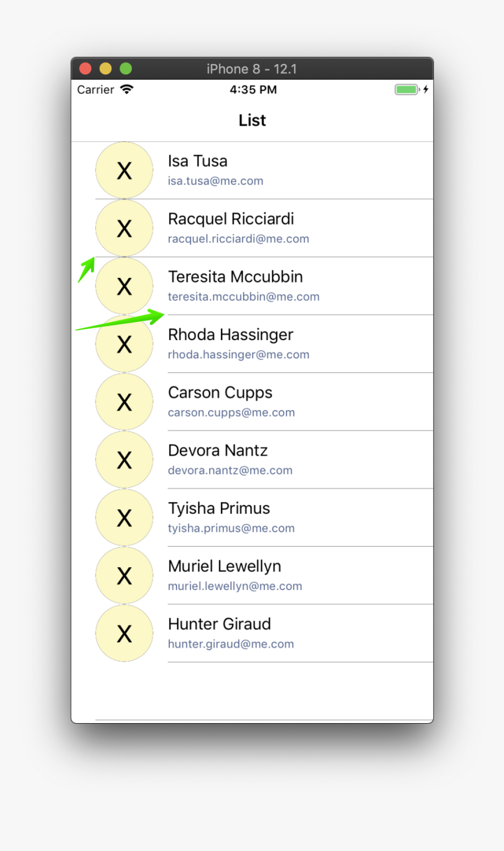Tap the X avatar beside Muriel Lewellyn

pyautogui.click(x=124, y=575)
